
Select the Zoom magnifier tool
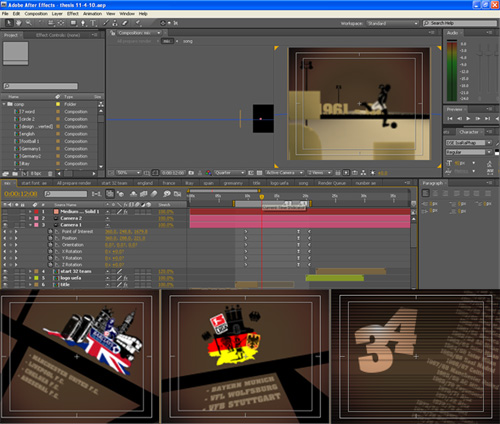click(29, 23)
